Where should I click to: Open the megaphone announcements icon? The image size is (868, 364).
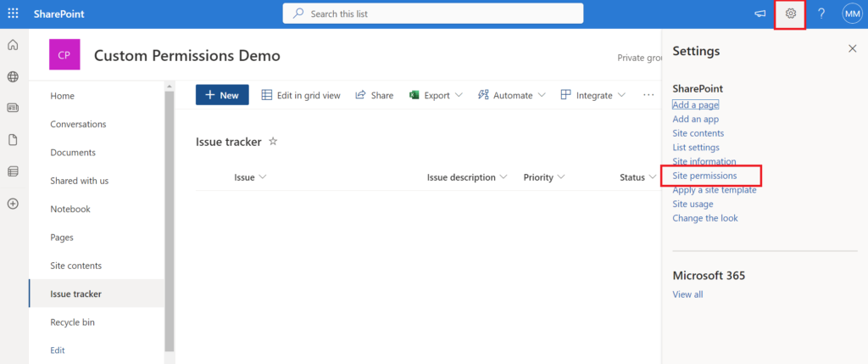[759, 14]
